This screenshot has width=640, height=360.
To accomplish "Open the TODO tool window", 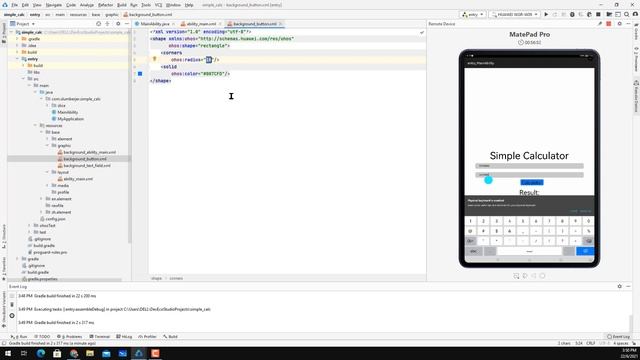I will (42, 337).
